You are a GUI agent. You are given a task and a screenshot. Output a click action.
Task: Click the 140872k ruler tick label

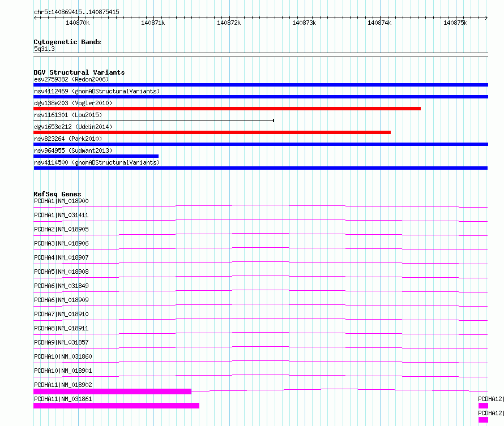229,23
